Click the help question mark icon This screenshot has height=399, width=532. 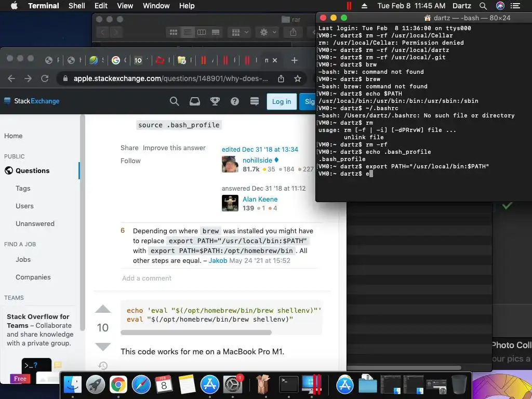[235, 101]
